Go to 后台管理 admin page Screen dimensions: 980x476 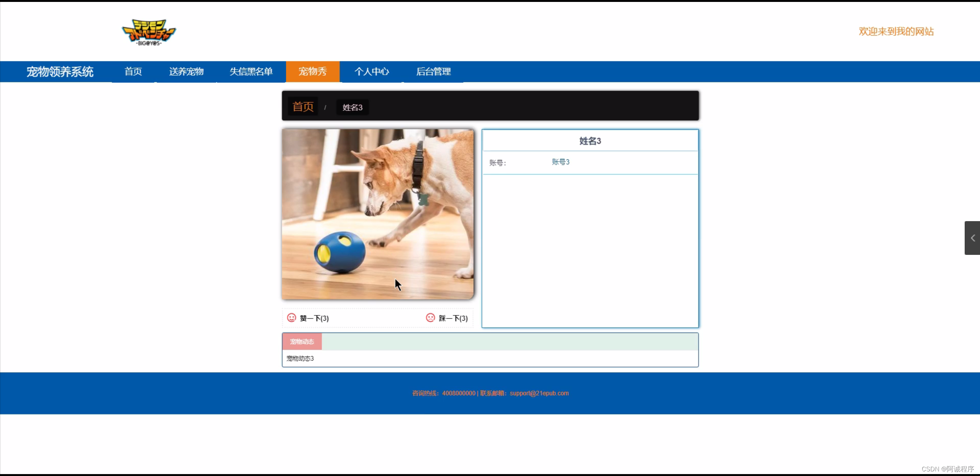click(433, 72)
